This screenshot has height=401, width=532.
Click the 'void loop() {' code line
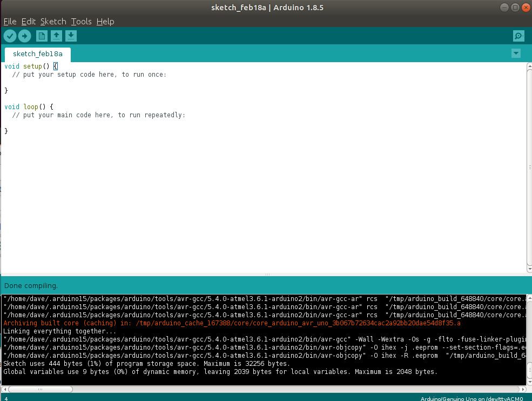point(29,106)
